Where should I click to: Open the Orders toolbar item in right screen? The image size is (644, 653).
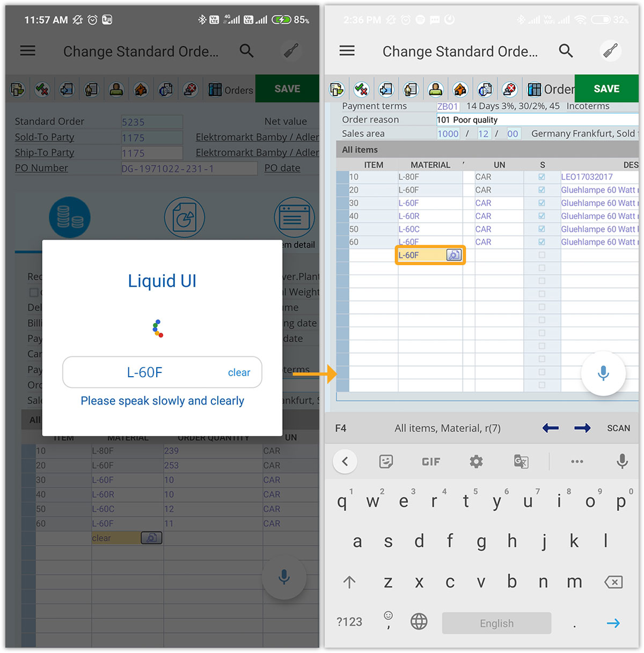tap(551, 89)
